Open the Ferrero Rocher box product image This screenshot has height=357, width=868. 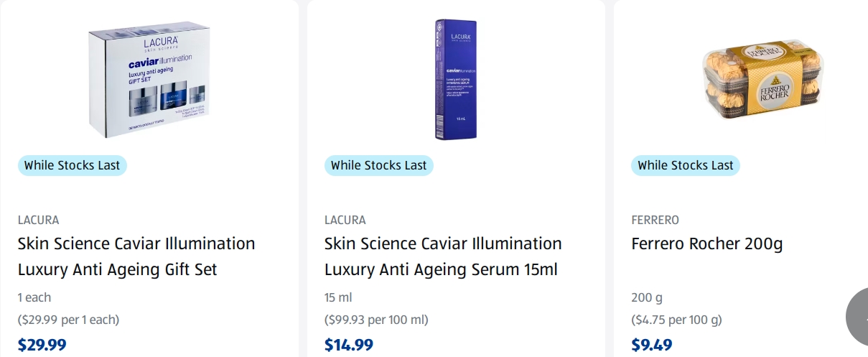coord(762,80)
